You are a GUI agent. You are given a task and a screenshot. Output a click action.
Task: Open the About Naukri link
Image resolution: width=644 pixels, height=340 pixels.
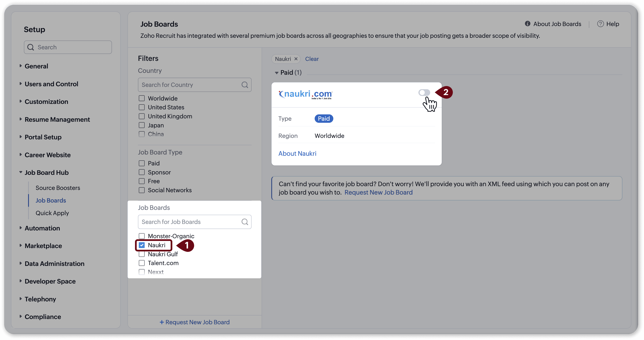(x=297, y=153)
